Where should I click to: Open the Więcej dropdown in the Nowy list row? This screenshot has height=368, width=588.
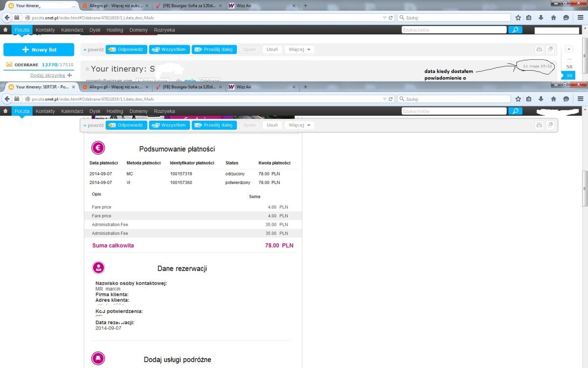coord(299,50)
